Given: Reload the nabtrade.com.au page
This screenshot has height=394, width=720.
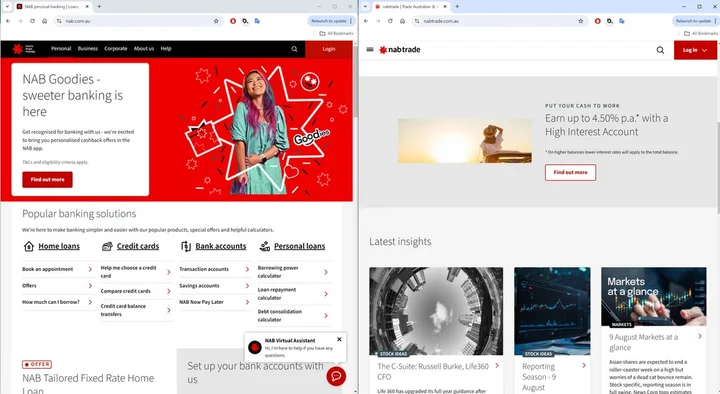Looking at the screenshot, I should pos(390,21).
